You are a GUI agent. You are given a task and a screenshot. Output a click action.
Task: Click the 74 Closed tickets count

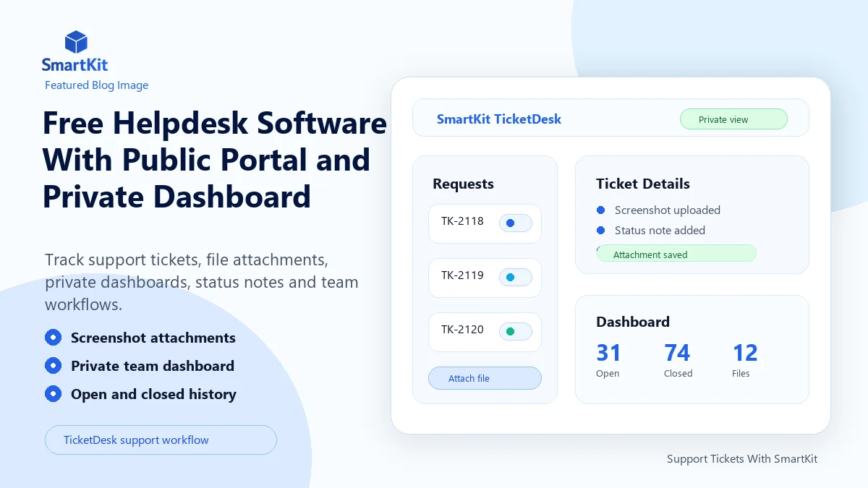(x=677, y=353)
